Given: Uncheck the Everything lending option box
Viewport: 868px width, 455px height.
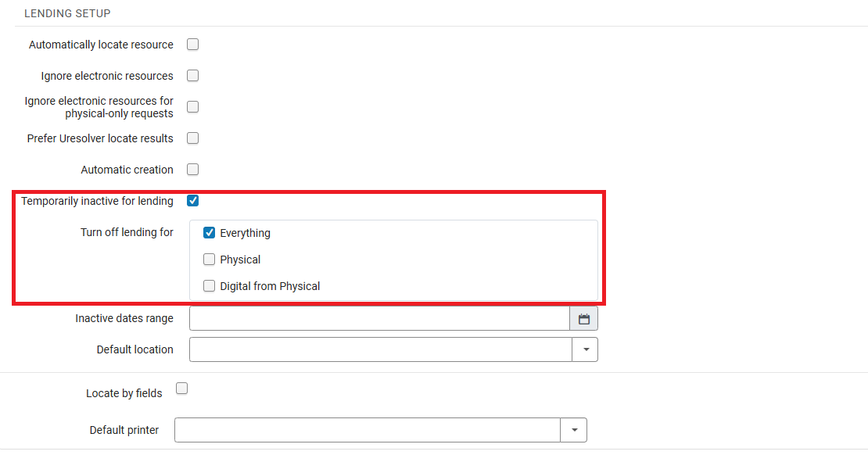Looking at the screenshot, I should 210,233.
